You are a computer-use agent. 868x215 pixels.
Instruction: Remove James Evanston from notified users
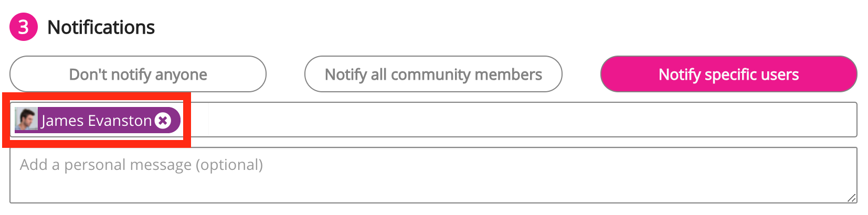[163, 121]
